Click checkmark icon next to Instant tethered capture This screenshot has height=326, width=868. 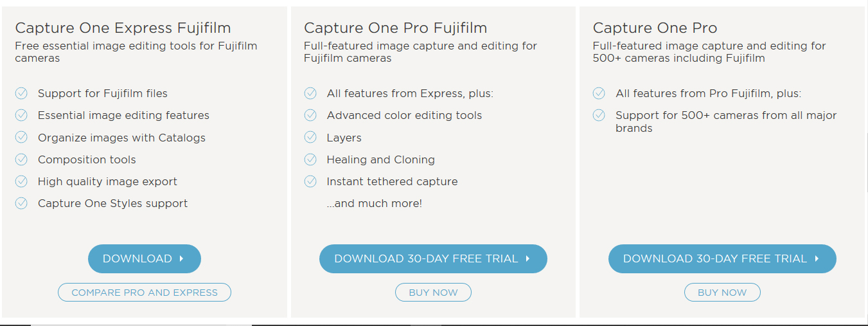(x=310, y=181)
